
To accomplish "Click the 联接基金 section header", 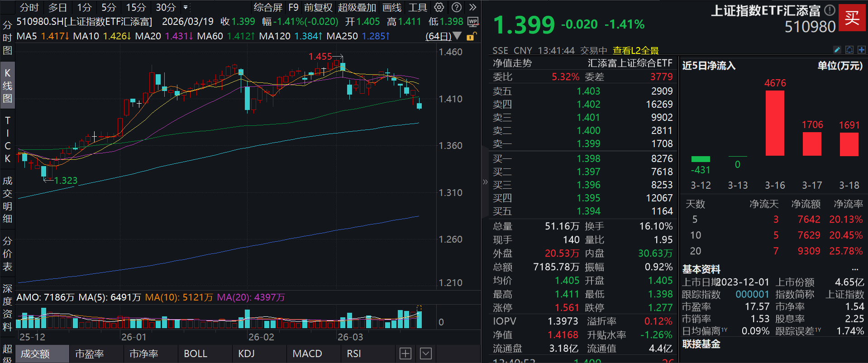I will (x=701, y=344).
